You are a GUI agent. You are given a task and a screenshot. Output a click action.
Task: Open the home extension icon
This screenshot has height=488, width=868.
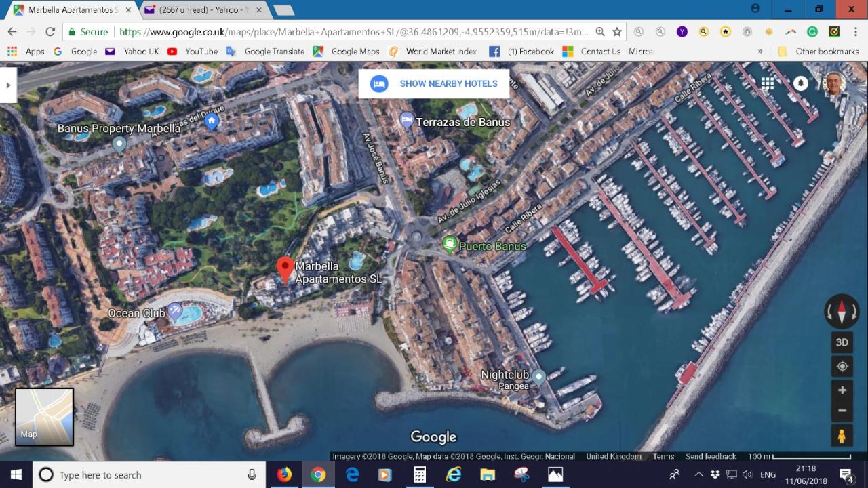pos(726,32)
